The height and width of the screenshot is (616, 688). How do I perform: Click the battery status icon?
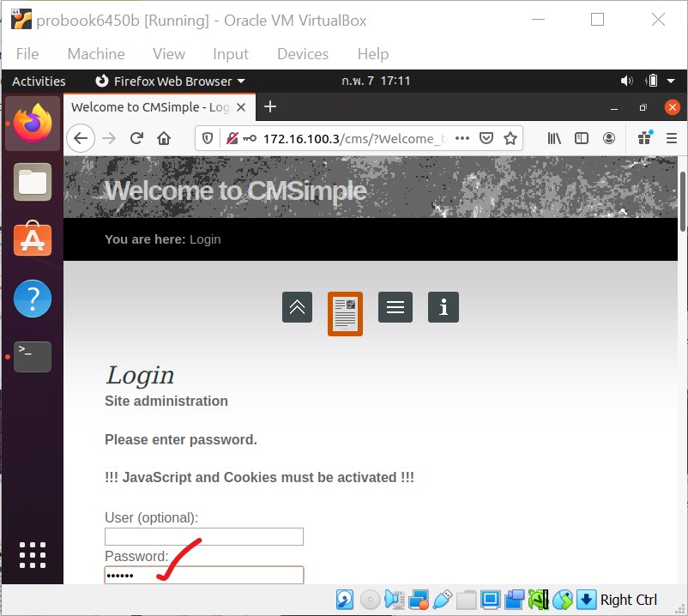[x=651, y=81]
